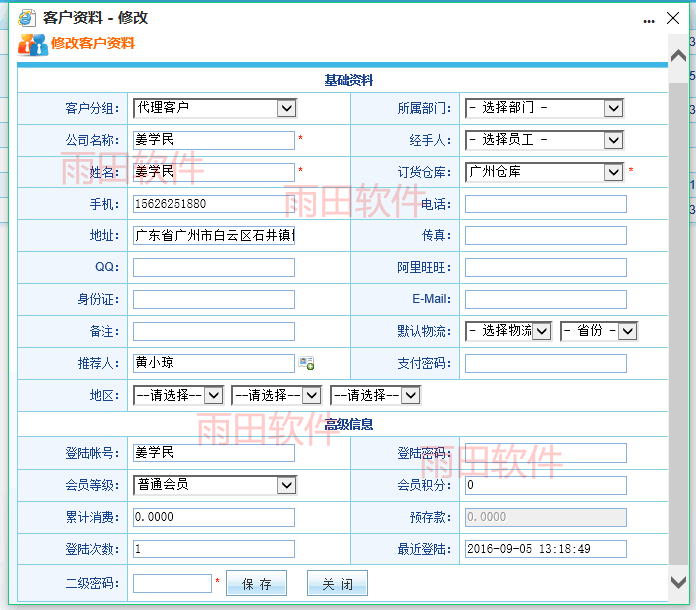
Task: Open the third 地区 请选择 dropdown
Action: click(x=376, y=395)
